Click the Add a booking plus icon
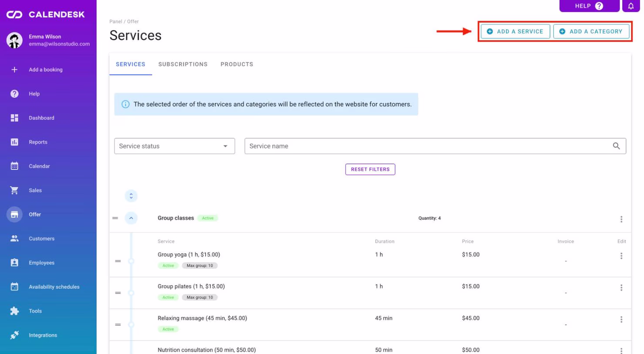Screen dimensions: 644x354 (14, 69)
